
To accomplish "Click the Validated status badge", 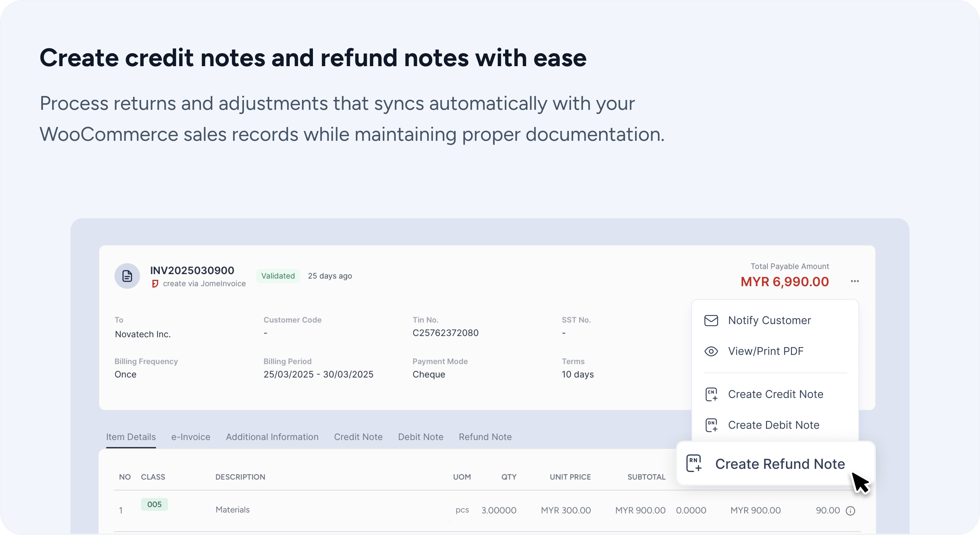I will pyautogui.click(x=278, y=276).
